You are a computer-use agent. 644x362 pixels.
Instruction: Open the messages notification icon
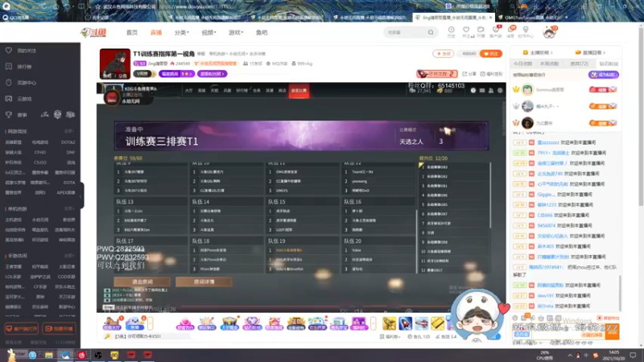510,31
